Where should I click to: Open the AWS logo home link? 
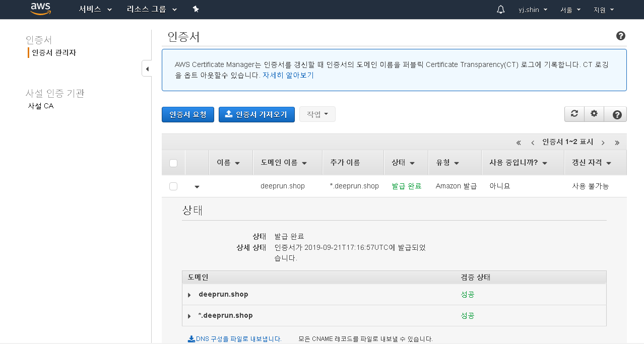tap(41, 9)
